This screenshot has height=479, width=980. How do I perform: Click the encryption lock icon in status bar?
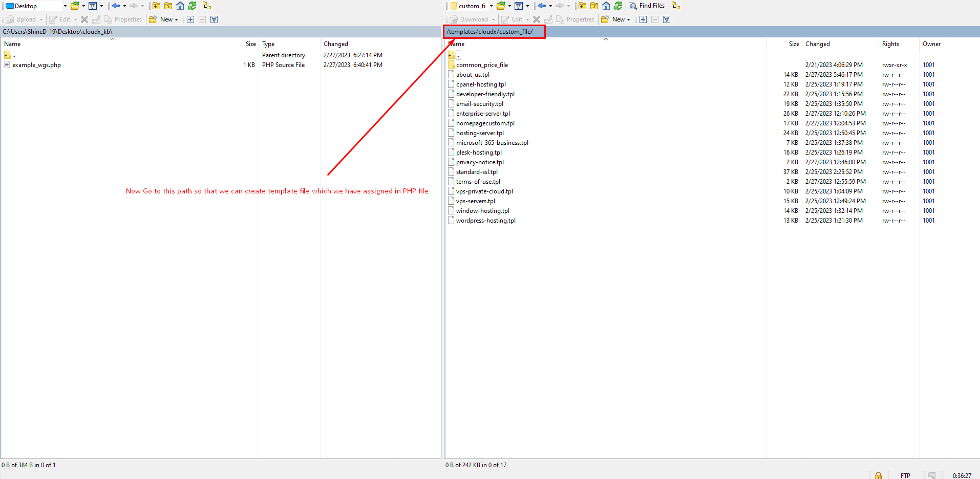coord(878,475)
